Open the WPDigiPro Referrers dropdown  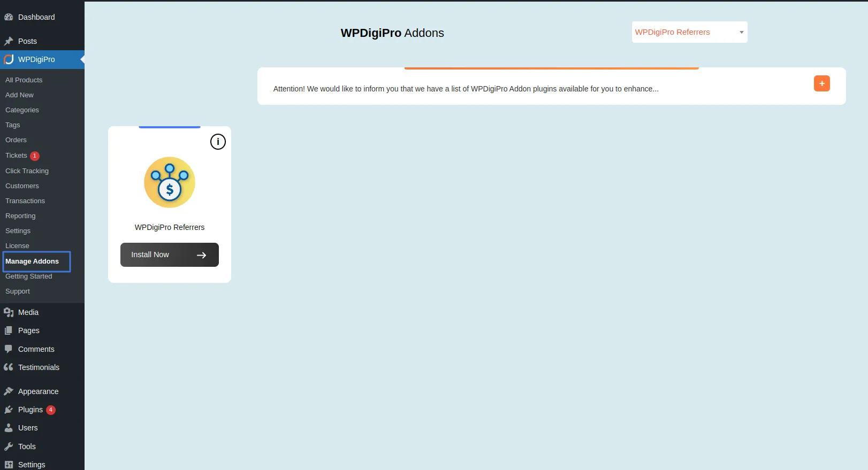[689, 32]
